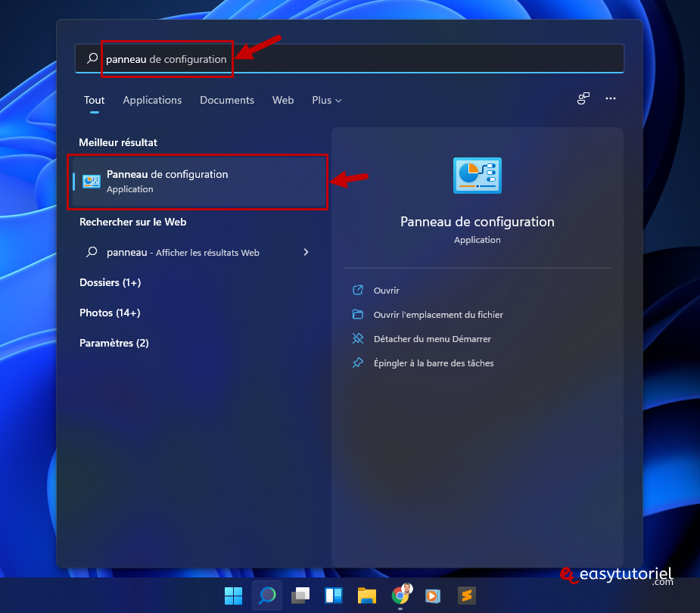Switch to the Documents tab
This screenshot has width=700, height=613.
227,100
